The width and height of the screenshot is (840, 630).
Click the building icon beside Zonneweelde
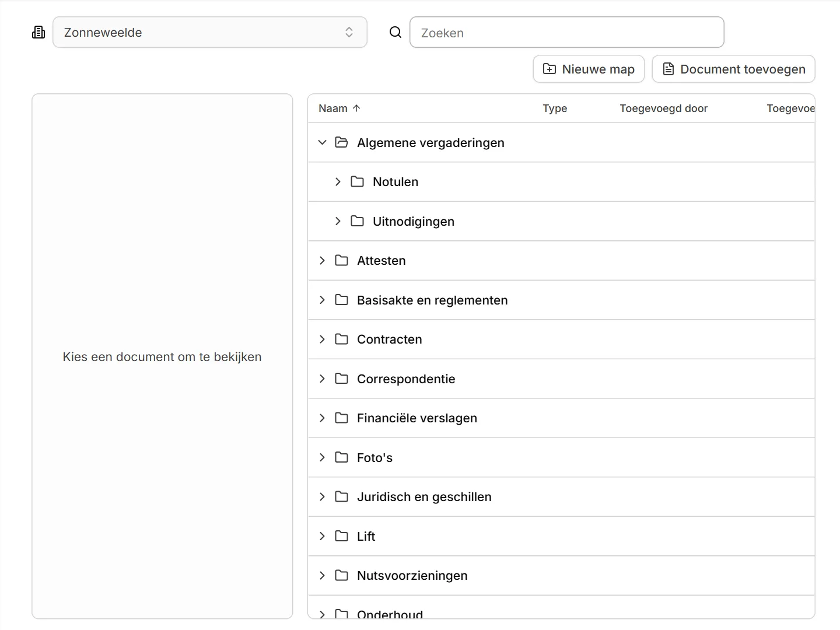pyautogui.click(x=38, y=32)
